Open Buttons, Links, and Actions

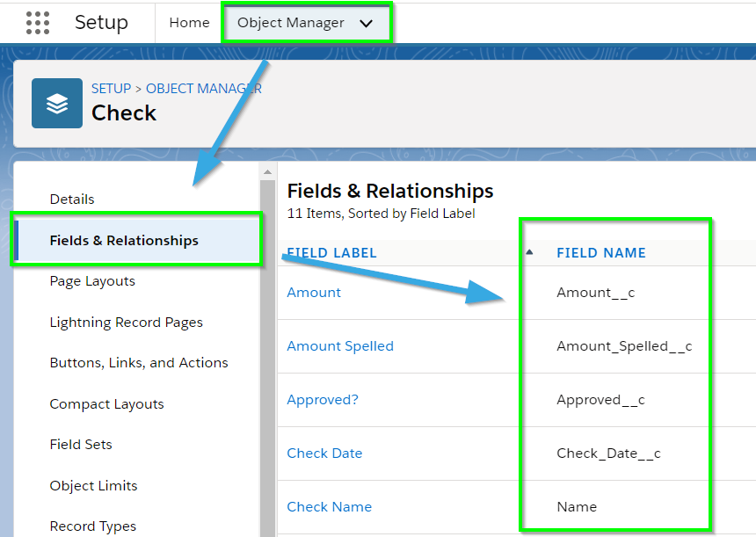coord(139,362)
